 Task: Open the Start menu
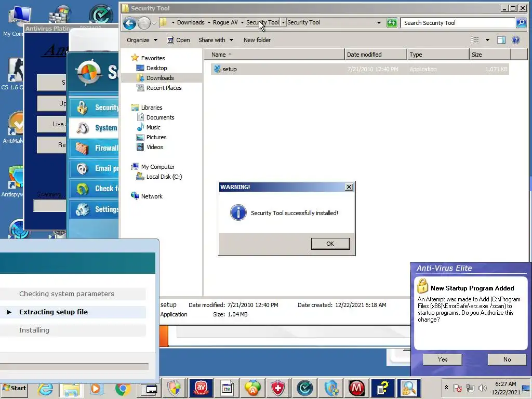pyautogui.click(x=14, y=388)
